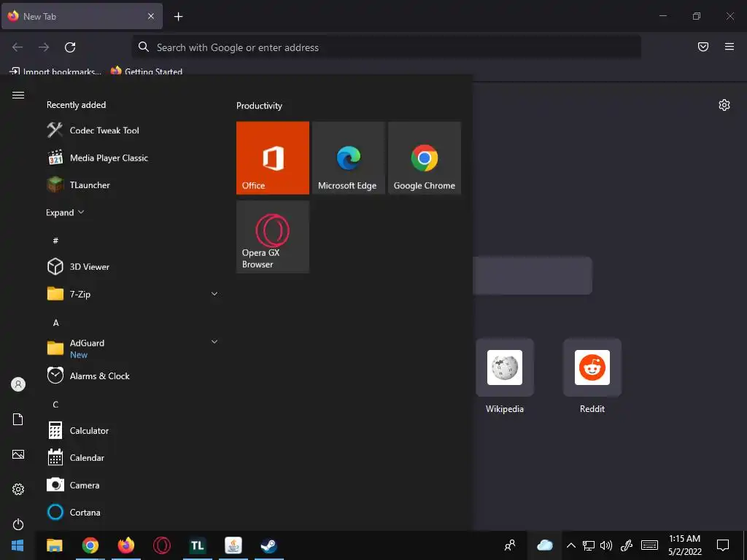Click the taskbar clock and date
The height and width of the screenshot is (560, 747).
pos(684,545)
